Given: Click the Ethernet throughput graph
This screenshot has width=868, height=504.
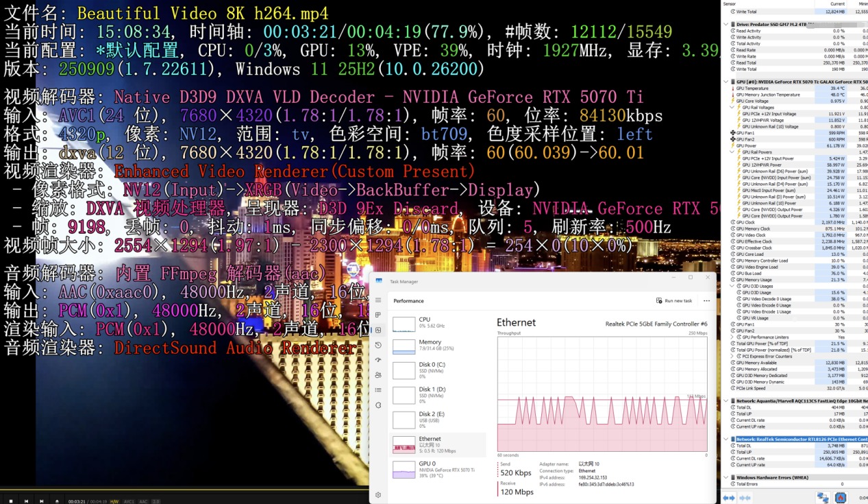Looking at the screenshot, I should point(602,394).
